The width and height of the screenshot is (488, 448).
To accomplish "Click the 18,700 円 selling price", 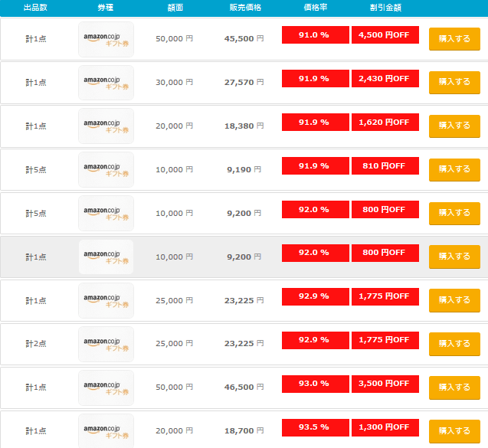I will pos(244,431).
